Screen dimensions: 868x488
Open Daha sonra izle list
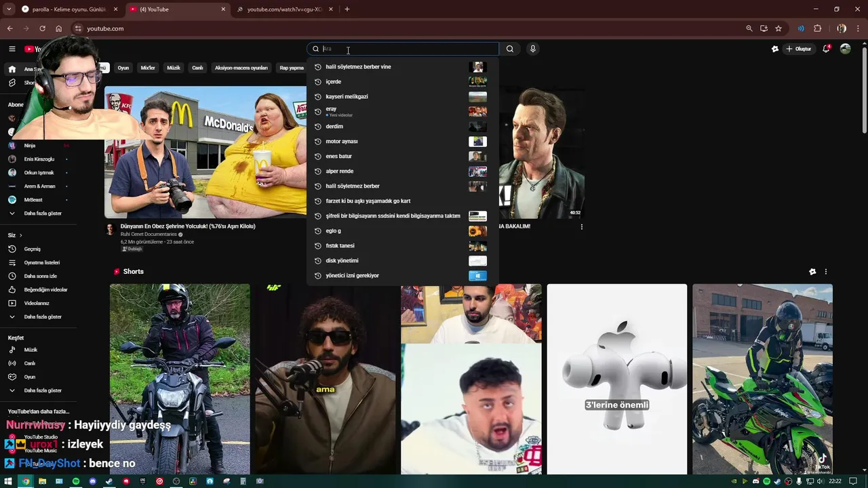coord(42,276)
